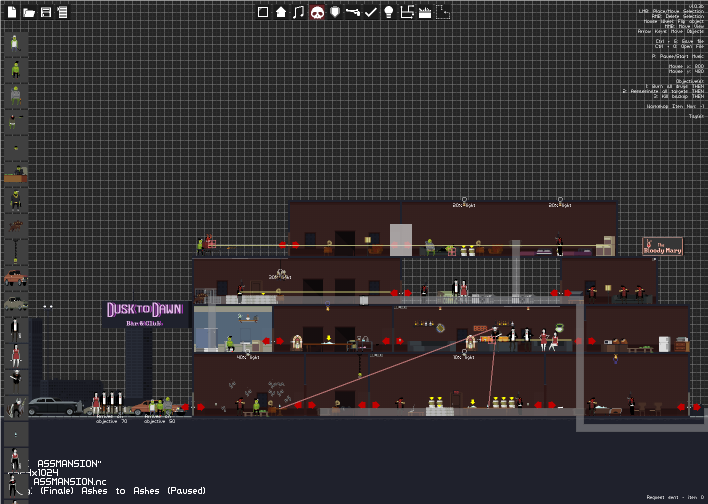Activate the dashed selection tool
This screenshot has width=708, height=504.
coord(443,12)
